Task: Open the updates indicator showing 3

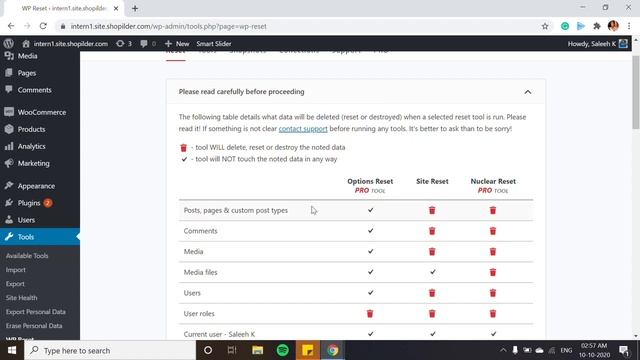Action: [124, 44]
